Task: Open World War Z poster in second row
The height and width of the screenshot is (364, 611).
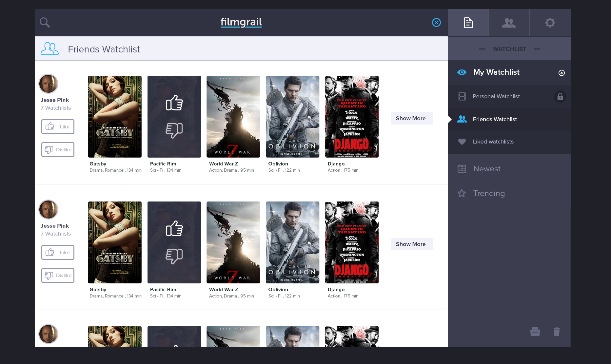Action: pos(233,242)
